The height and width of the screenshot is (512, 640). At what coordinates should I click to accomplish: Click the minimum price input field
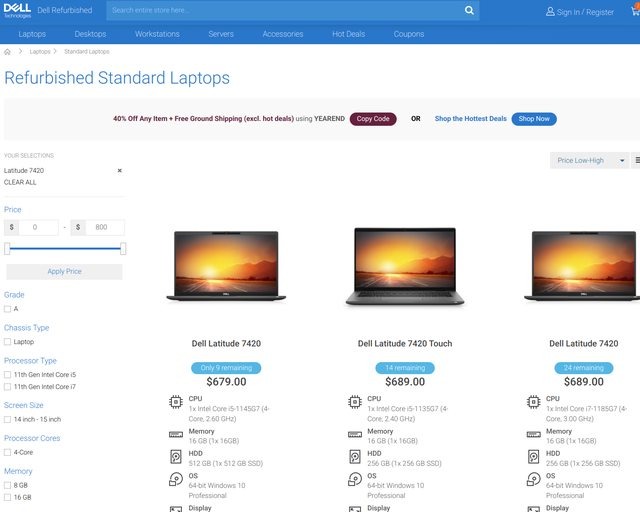pos(39,227)
